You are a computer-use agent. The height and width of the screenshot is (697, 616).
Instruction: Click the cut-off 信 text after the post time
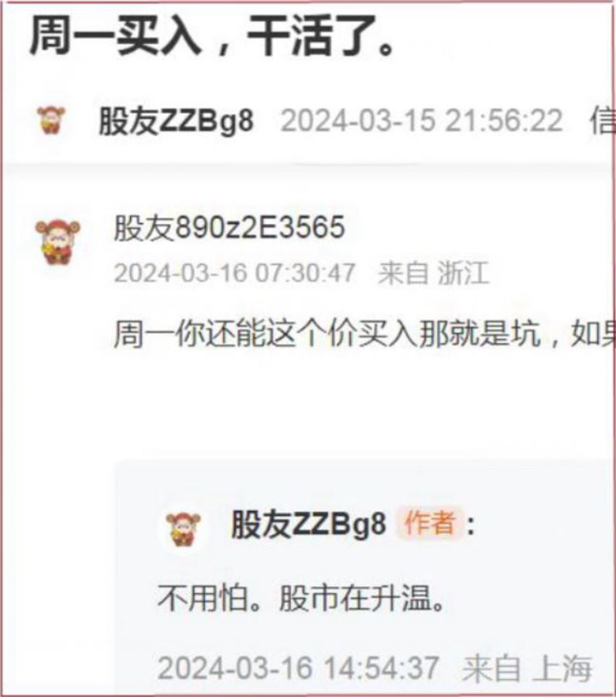click(x=603, y=121)
